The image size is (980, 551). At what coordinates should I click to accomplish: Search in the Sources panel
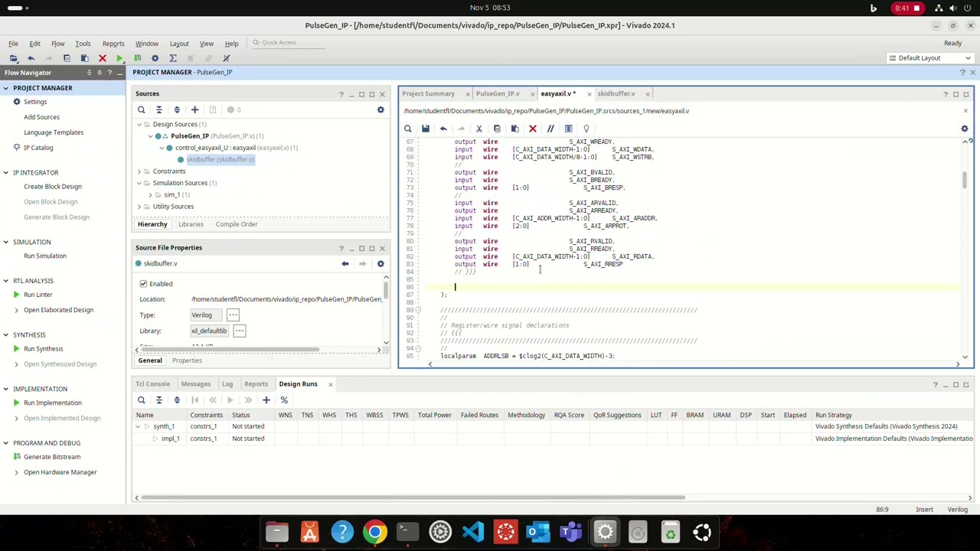(x=141, y=110)
